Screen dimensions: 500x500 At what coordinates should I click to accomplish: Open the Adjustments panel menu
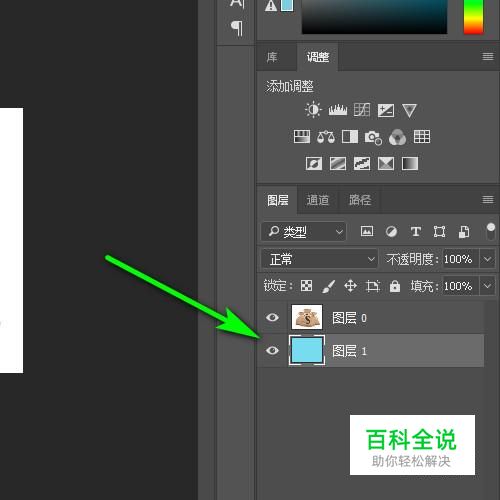(488, 57)
